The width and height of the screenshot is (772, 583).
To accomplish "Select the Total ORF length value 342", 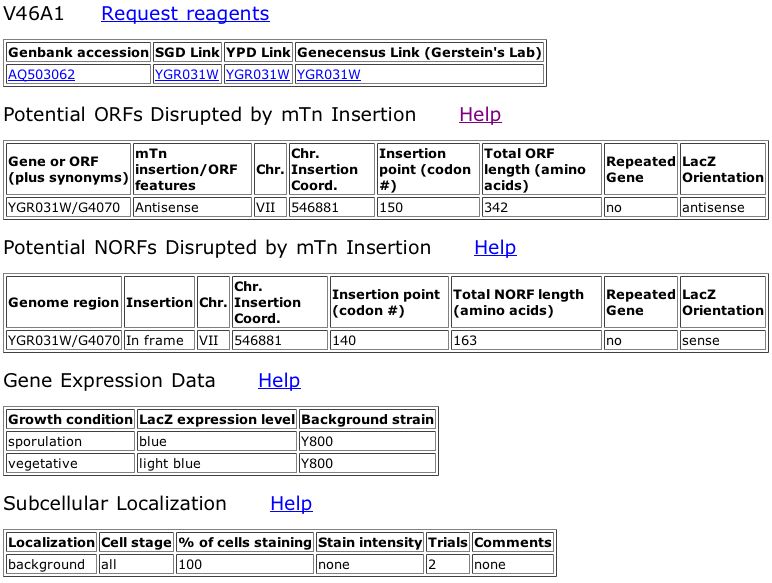I will point(542,207).
